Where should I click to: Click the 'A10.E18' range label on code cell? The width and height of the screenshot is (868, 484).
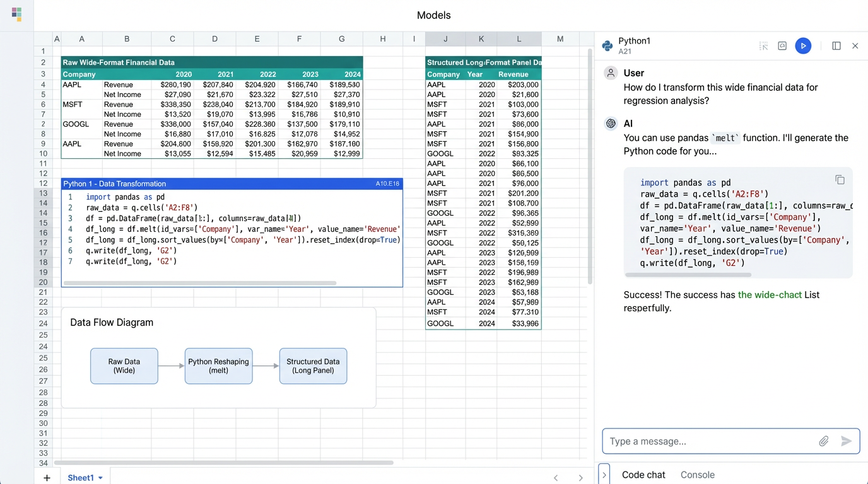(x=387, y=184)
